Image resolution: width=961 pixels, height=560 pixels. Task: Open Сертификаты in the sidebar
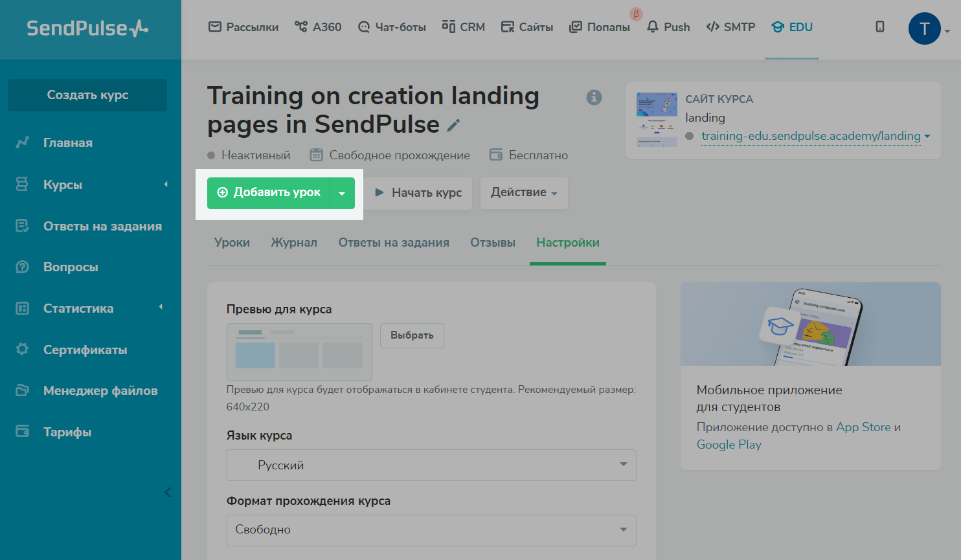point(85,350)
